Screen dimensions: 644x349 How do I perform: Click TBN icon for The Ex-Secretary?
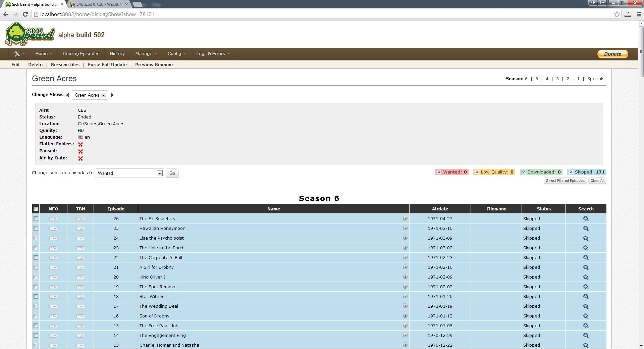(80, 219)
